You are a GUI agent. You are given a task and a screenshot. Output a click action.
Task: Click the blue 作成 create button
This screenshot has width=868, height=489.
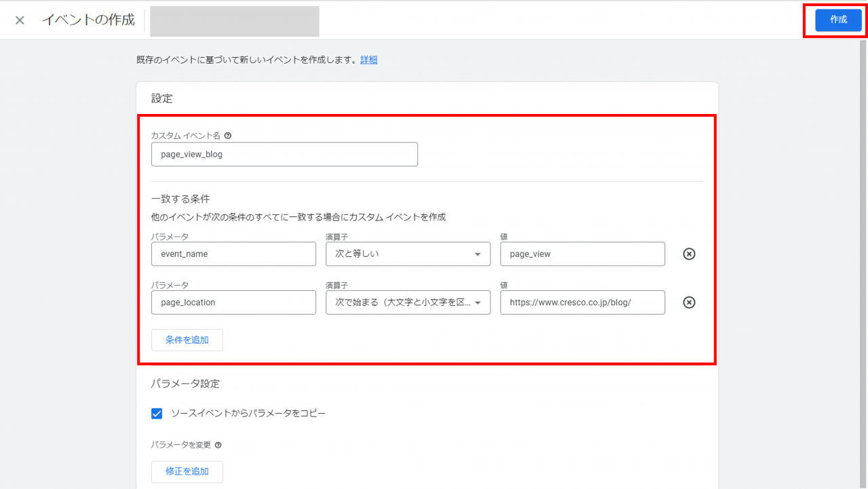click(x=838, y=20)
